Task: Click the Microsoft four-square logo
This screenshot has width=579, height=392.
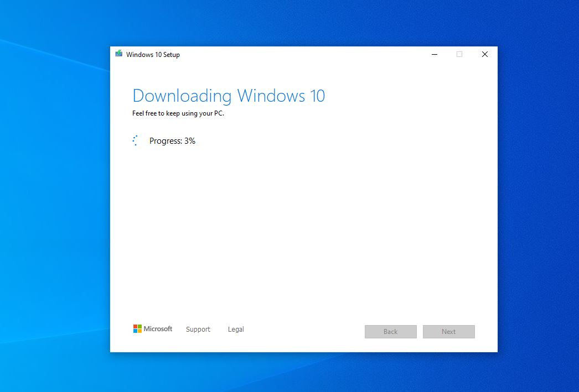Action: 138,328
